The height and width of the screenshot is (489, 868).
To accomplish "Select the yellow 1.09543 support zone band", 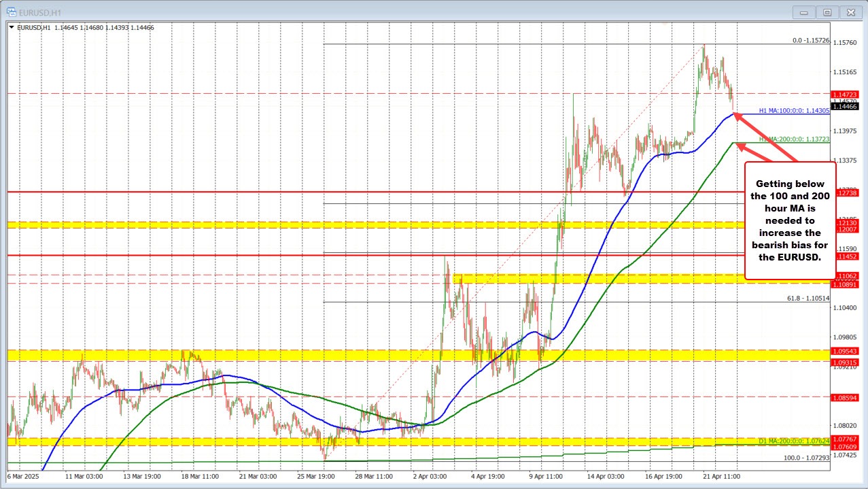I will [x=846, y=352].
